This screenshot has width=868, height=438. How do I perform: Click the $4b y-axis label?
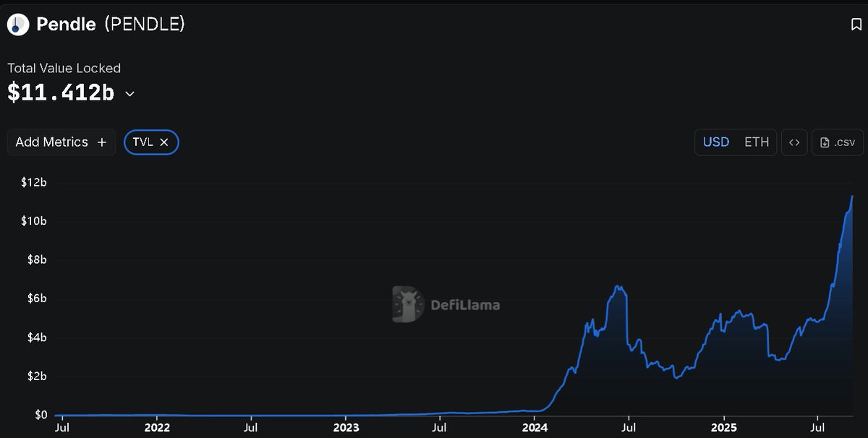point(36,338)
